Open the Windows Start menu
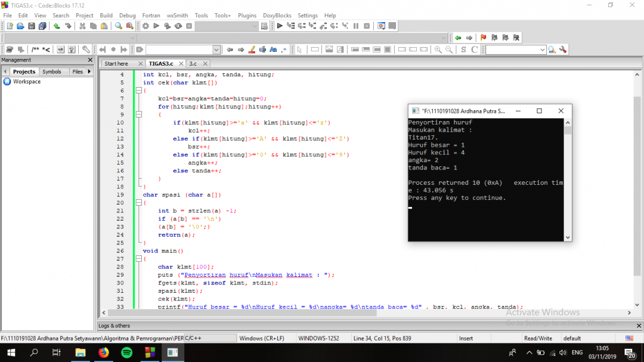The height and width of the screenshot is (362, 644). [x=11, y=352]
